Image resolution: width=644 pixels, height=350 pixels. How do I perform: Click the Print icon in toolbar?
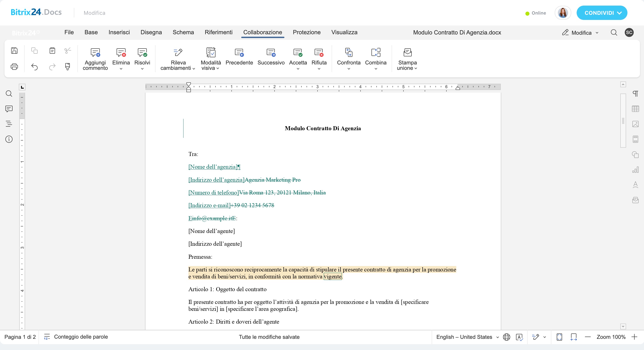[14, 67]
